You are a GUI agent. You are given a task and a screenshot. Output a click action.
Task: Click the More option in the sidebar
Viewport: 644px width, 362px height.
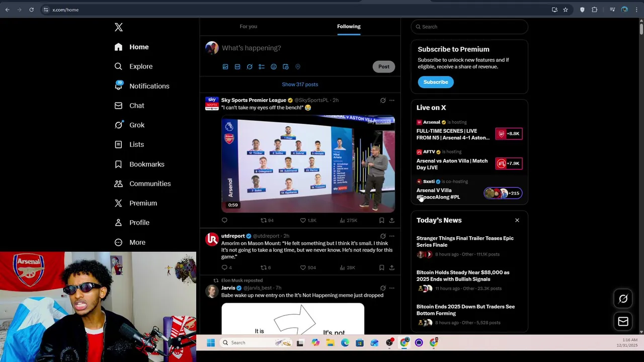(x=130, y=242)
